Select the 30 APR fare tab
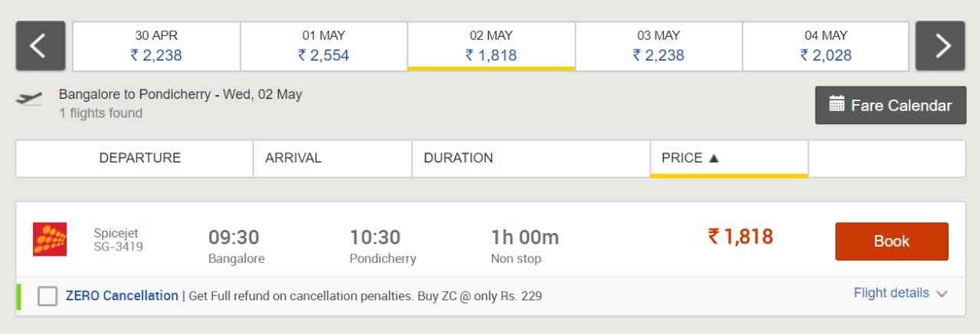Screen dimensions: 980x334 pos(156,46)
